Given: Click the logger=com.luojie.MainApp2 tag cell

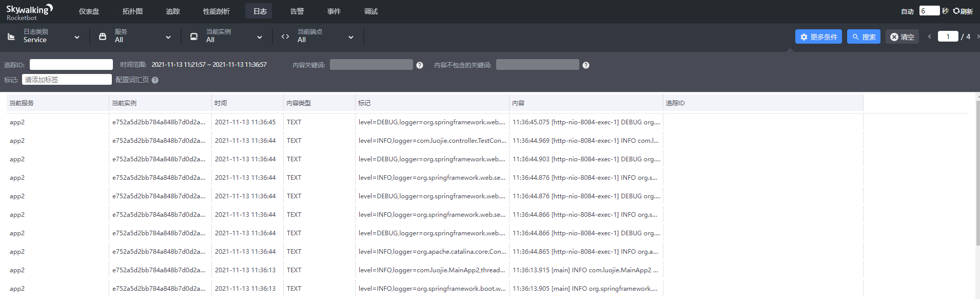Looking at the screenshot, I should [432, 270].
